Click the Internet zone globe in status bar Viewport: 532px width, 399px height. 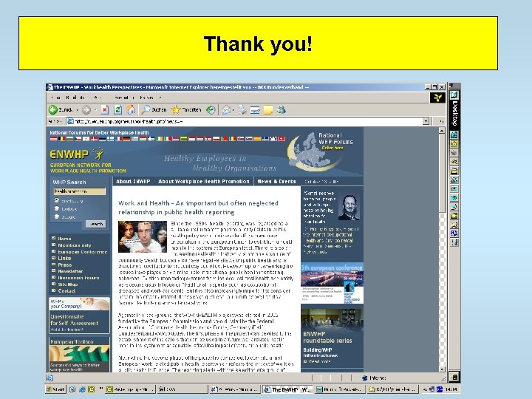pyautogui.click(x=365, y=378)
